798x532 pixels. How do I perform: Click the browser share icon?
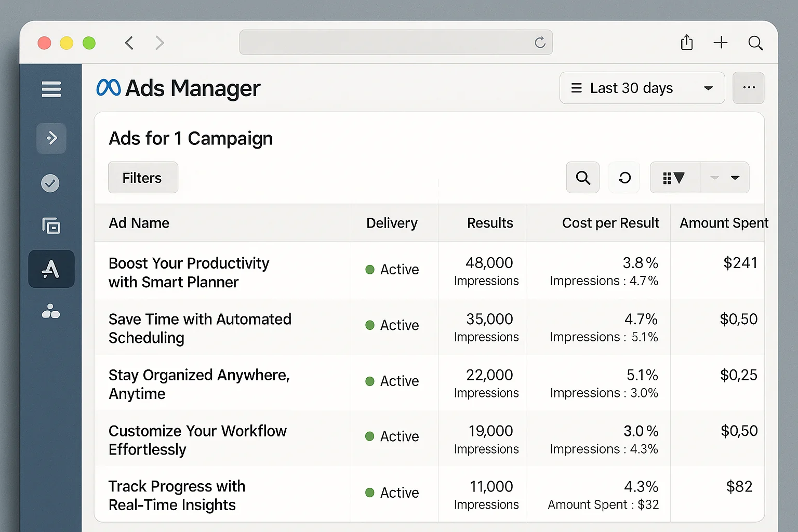687,43
